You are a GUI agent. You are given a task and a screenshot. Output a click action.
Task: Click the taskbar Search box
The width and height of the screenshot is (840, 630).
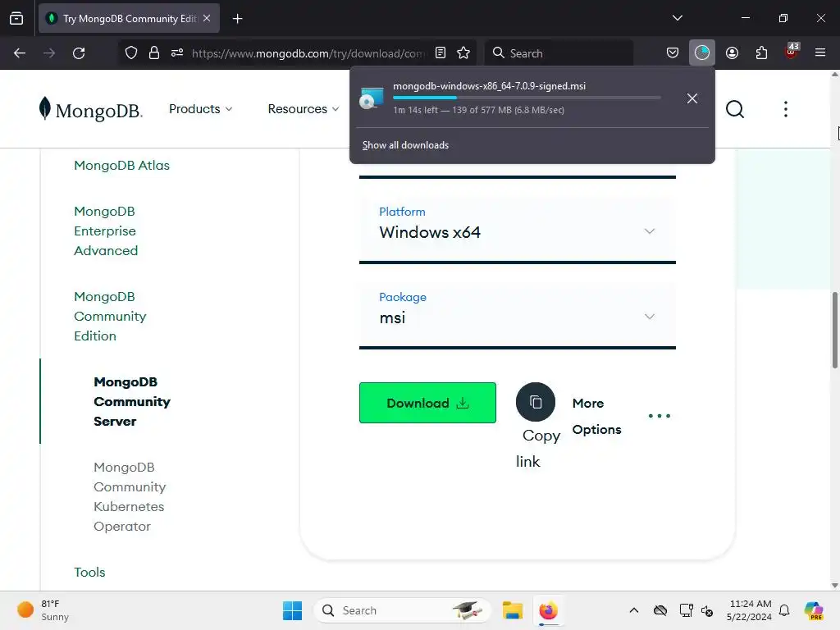pos(403,610)
